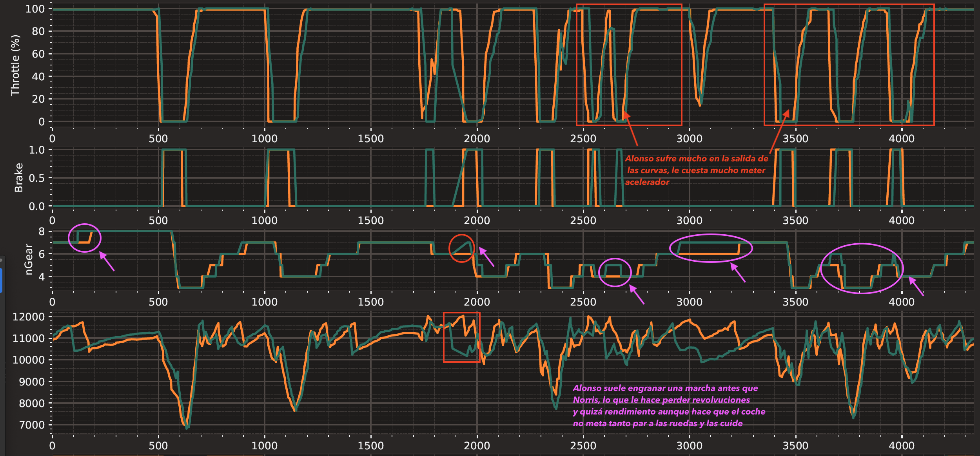980x456 pixels.
Task: Click the "6" tick on nGear axis
Action: [42, 254]
